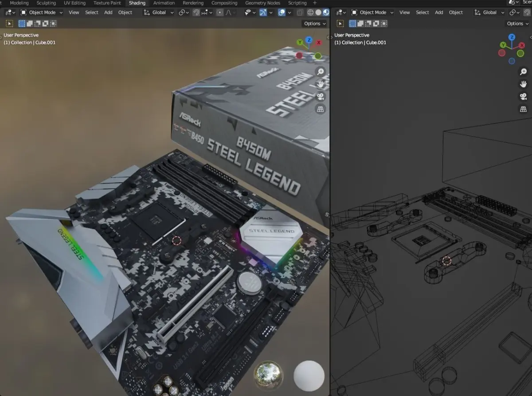Open Select menu in right viewport
This screenshot has width=532, height=396.
(x=422, y=12)
